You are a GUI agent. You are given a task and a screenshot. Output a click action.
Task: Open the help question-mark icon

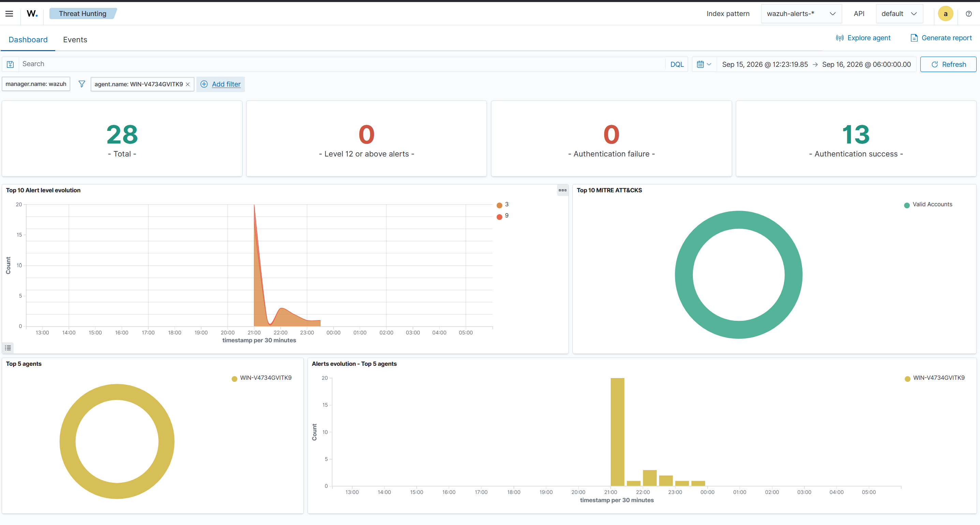pyautogui.click(x=969, y=14)
